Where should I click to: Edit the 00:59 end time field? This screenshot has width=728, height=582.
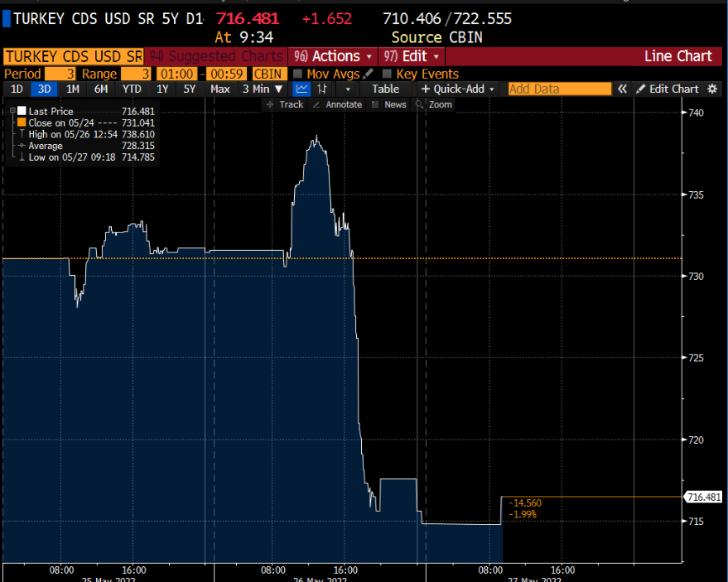pyautogui.click(x=227, y=74)
